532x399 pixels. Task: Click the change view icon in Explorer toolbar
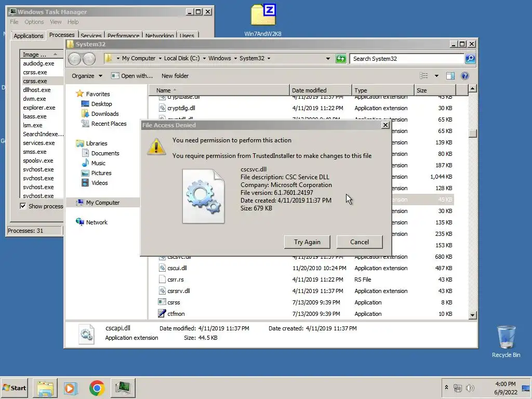coord(424,76)
